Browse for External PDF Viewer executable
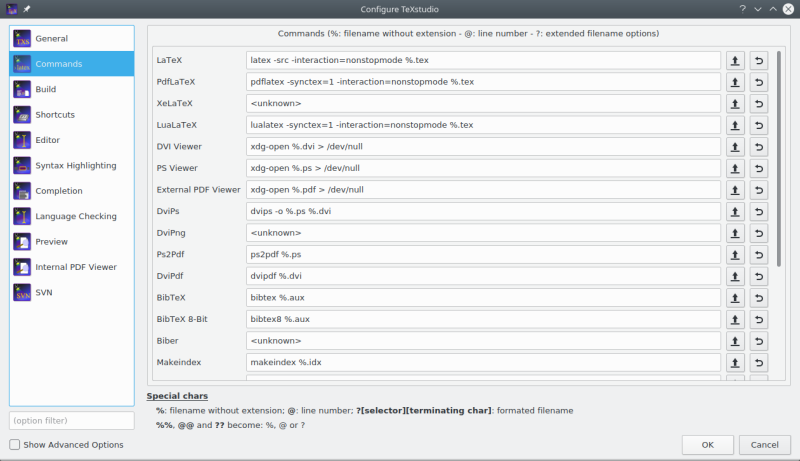 tap(735, 190)
